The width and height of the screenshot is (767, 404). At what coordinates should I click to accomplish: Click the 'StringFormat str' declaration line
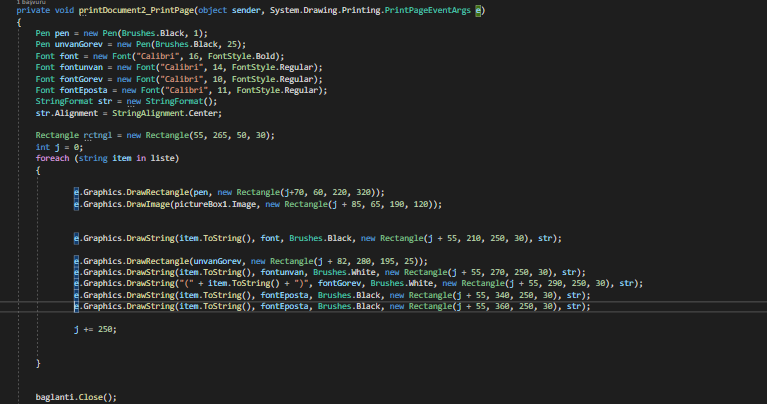pyautogui.click(x=126, y=102)
